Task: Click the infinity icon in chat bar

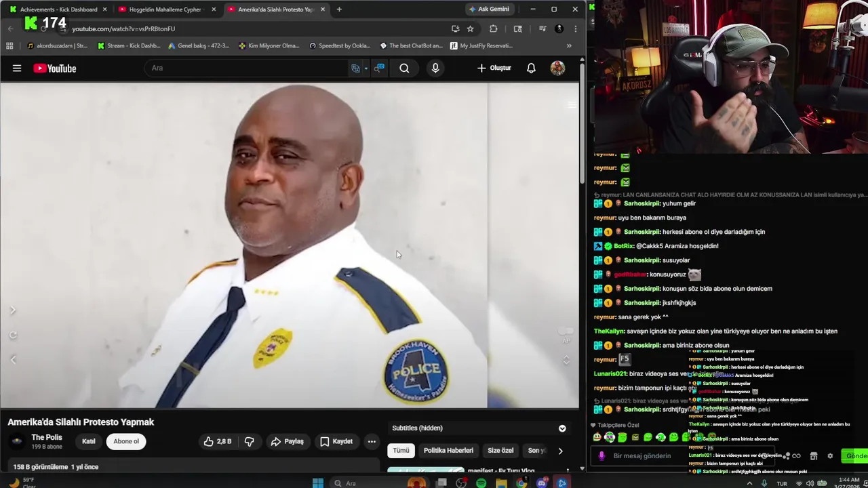Action: [x=796, y=456]
